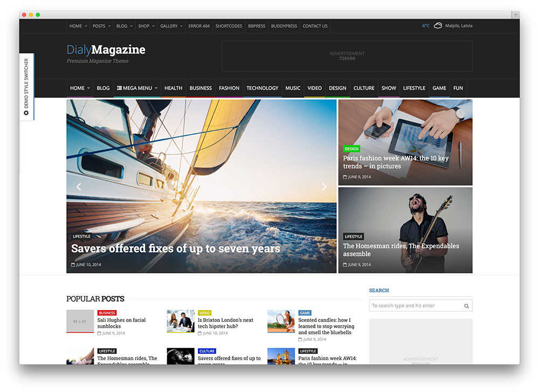The image size is (539, 392).
Task: Go to the Game category in nav
Action: point(439,88)
